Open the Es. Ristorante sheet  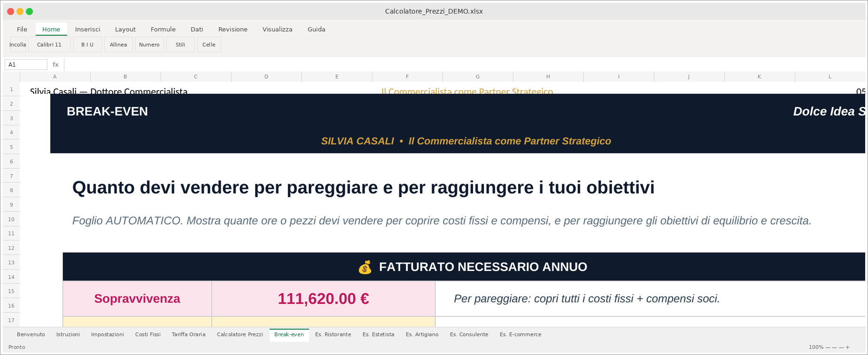pyautogui.click(x=333, y=334)
